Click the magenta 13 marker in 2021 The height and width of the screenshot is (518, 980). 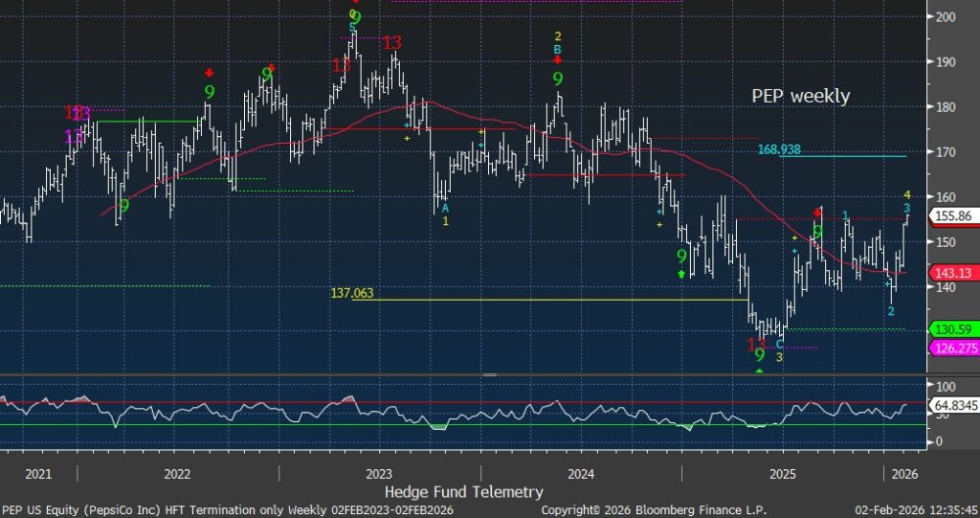click(74, 136)
